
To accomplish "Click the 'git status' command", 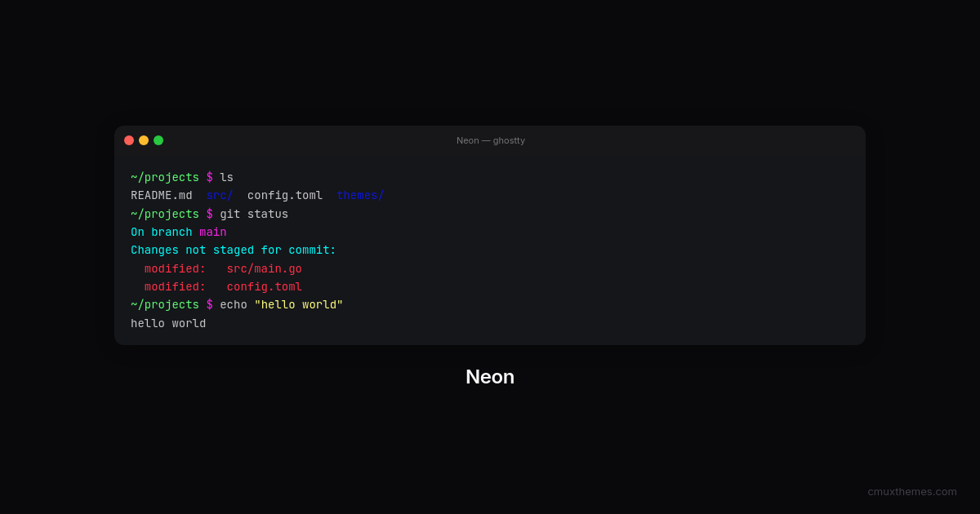I will (254, 214).
